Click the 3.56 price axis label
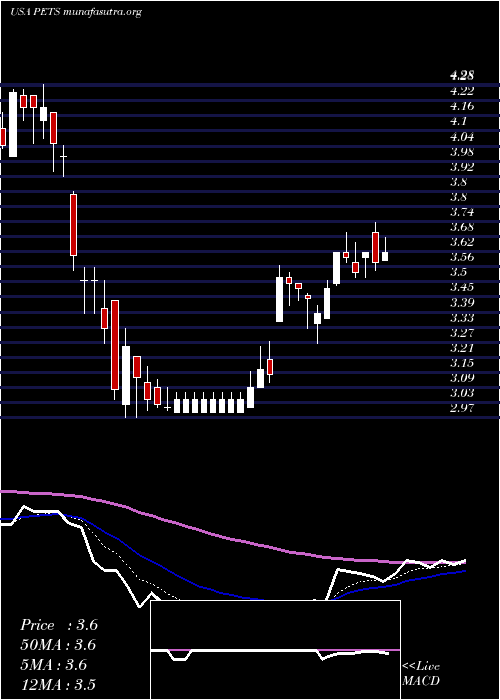The image size is (500, 700). point(461,257)
